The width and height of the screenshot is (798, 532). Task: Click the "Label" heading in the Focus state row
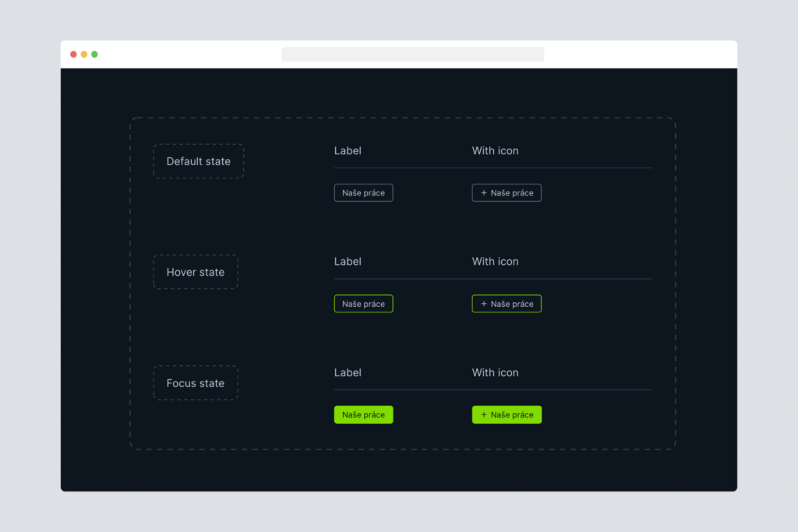348,372
